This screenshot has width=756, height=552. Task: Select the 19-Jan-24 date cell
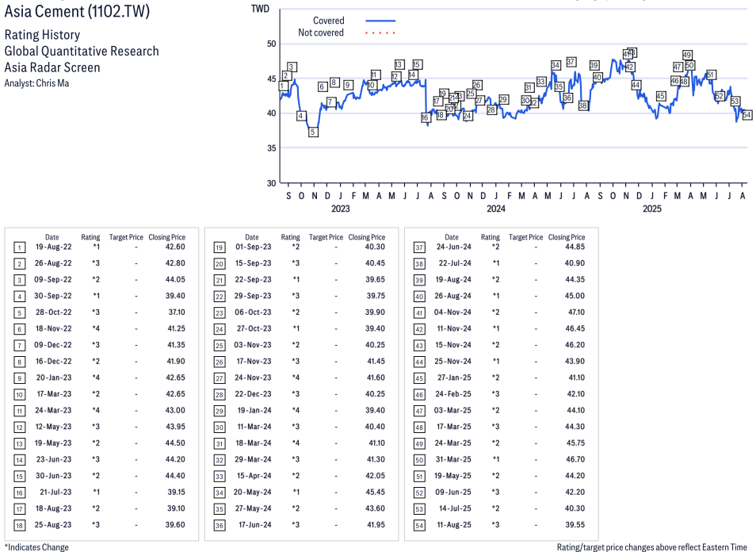[x=254, y=410]
